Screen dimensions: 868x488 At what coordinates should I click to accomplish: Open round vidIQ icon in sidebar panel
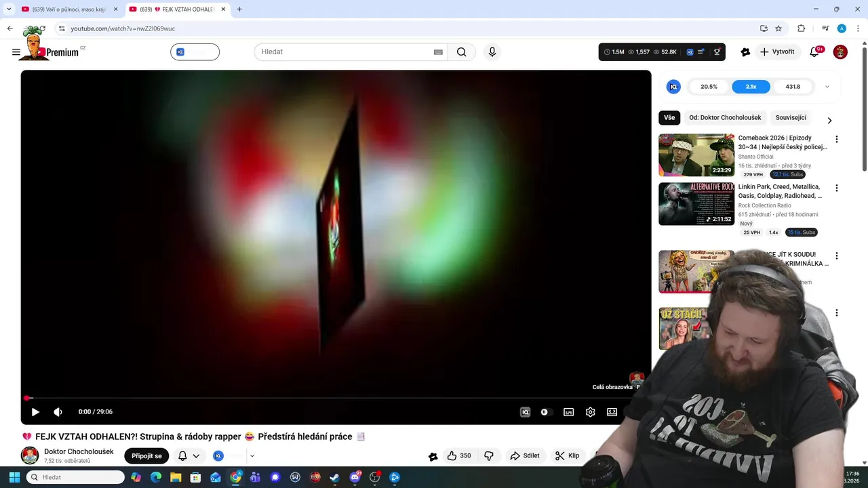coord(673,87)
